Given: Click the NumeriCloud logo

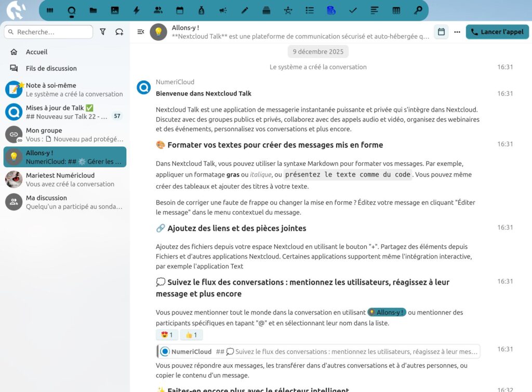Looking at the screenshot, I should point(16,10).
